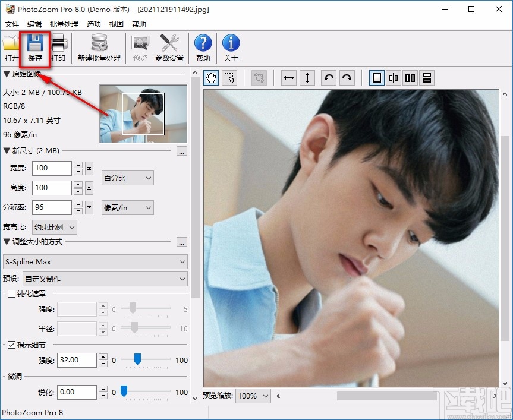Open the 批量处理 menu
Viewport: 513px width, 420px height.
[x=64, y=24]
